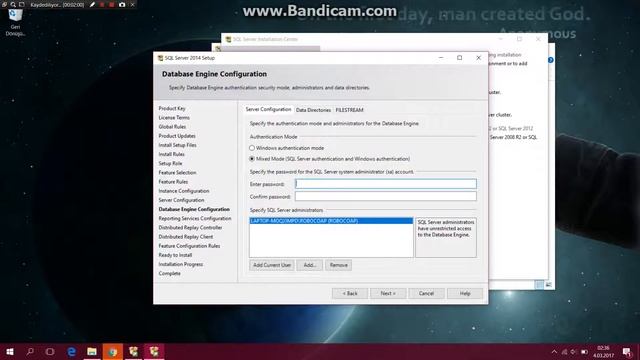This screenshot has height=360, width=640.
Task: Click Install Setup Files step
Action: [x=178, y=145]
